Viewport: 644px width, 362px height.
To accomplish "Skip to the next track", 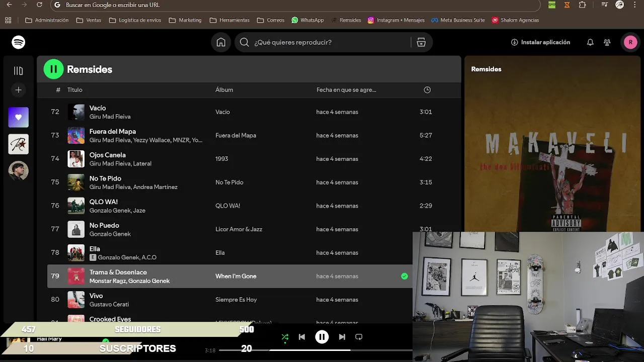I will 342,337.
